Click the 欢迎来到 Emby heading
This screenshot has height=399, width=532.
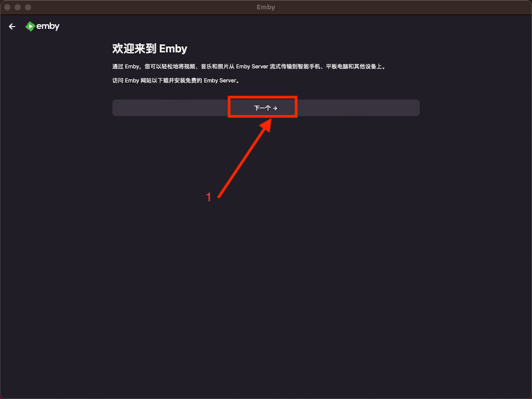tap(149, 48)
